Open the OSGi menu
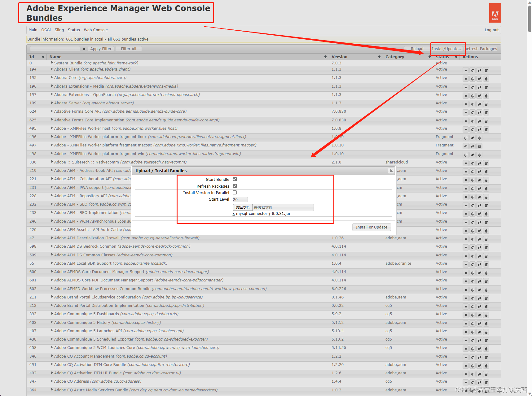 (x=46, y=30)
